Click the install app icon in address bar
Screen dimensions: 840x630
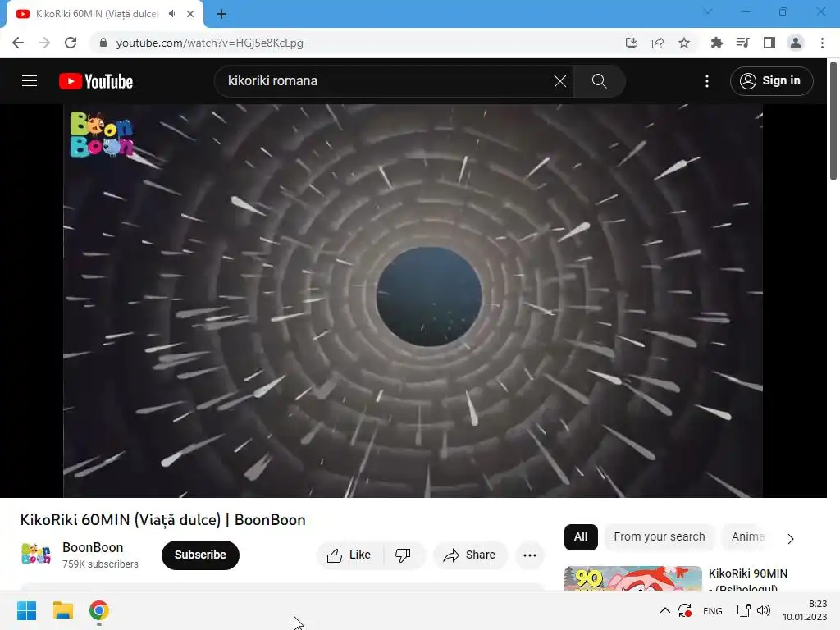point(632,43)
